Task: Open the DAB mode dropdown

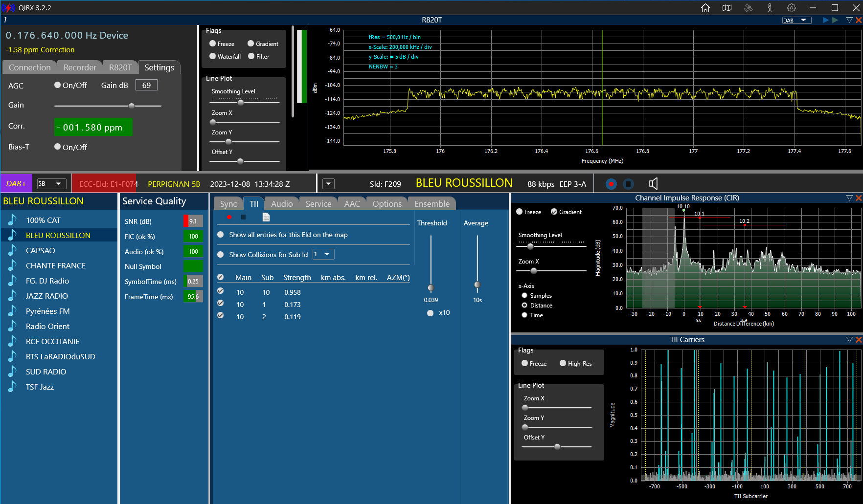Action: [797, 21]
